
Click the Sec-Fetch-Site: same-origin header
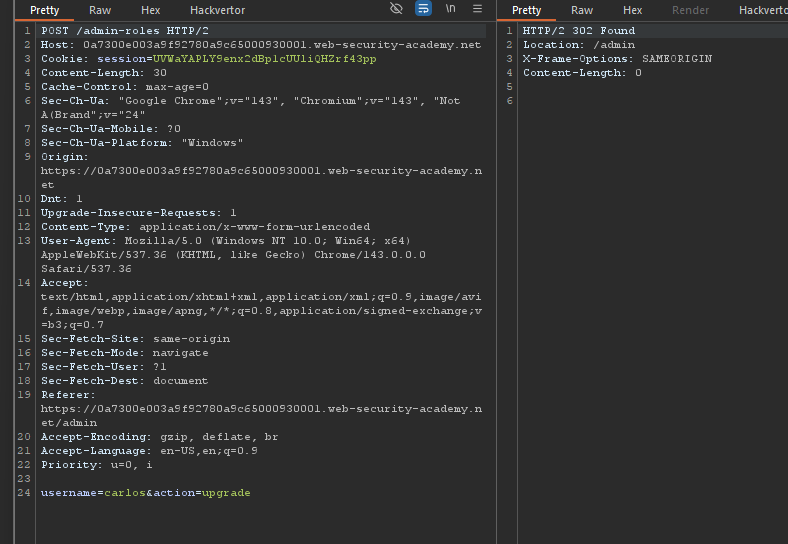(x=135, y=339)
